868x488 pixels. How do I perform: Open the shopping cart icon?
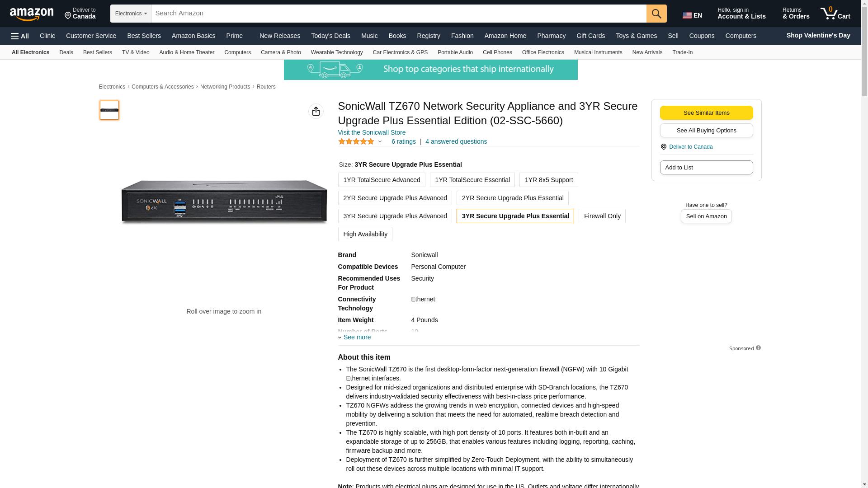click(x=835, y=14)
